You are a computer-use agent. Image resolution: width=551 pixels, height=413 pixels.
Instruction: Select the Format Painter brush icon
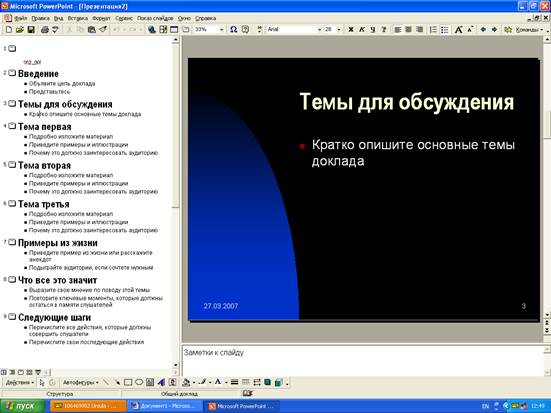pyautogui.click(x=103, y=30)
